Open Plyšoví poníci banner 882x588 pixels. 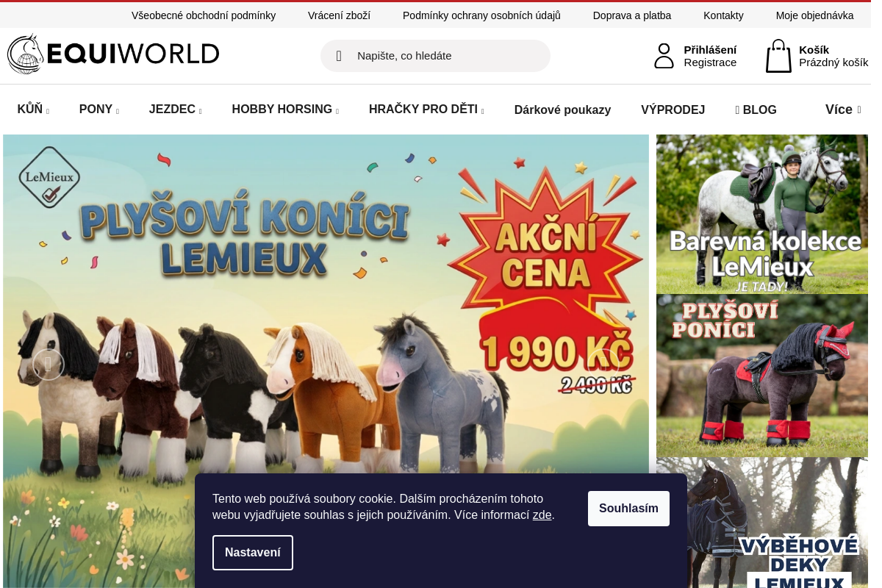761,376
